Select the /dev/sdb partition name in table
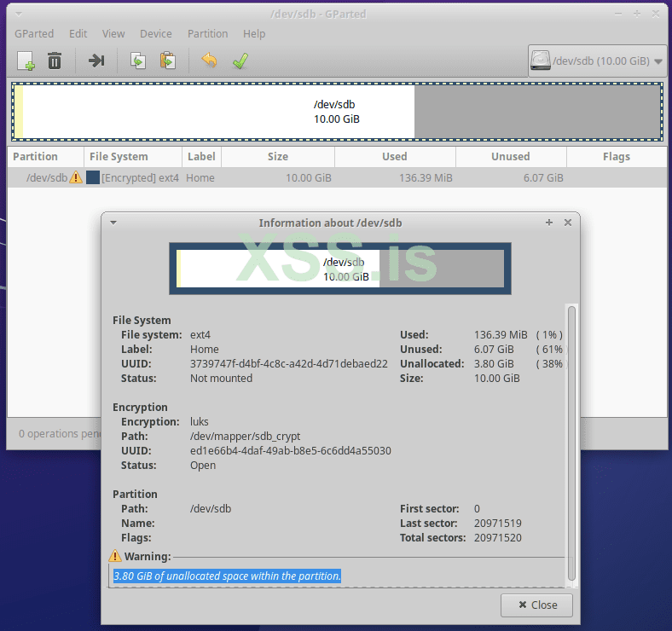Viewport: 672px width, 631px height. point(47,177)
